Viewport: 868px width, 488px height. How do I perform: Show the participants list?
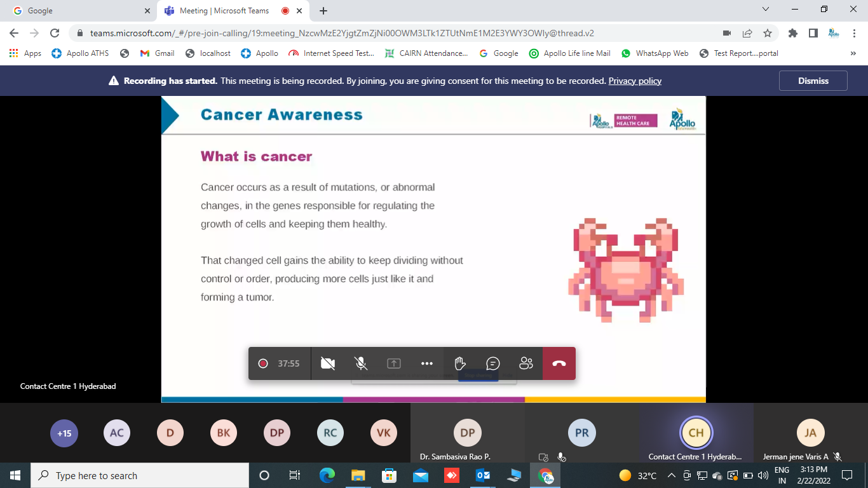526,363
